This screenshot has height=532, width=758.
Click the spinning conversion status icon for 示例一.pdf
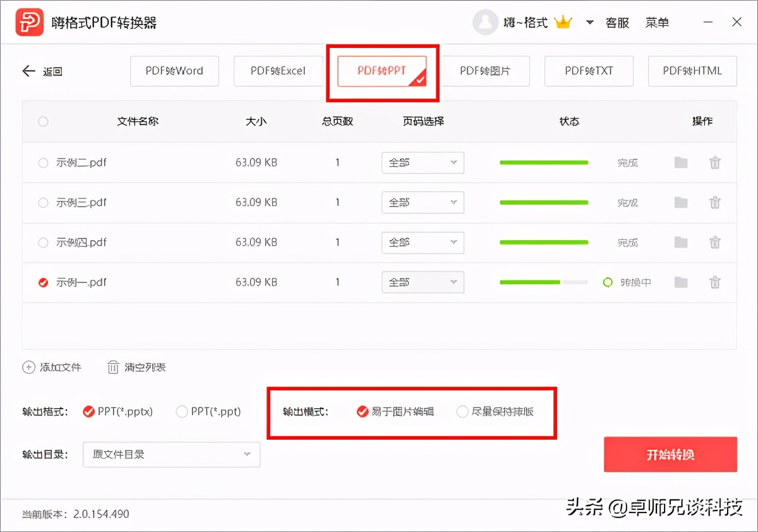(x=607, y=282)
